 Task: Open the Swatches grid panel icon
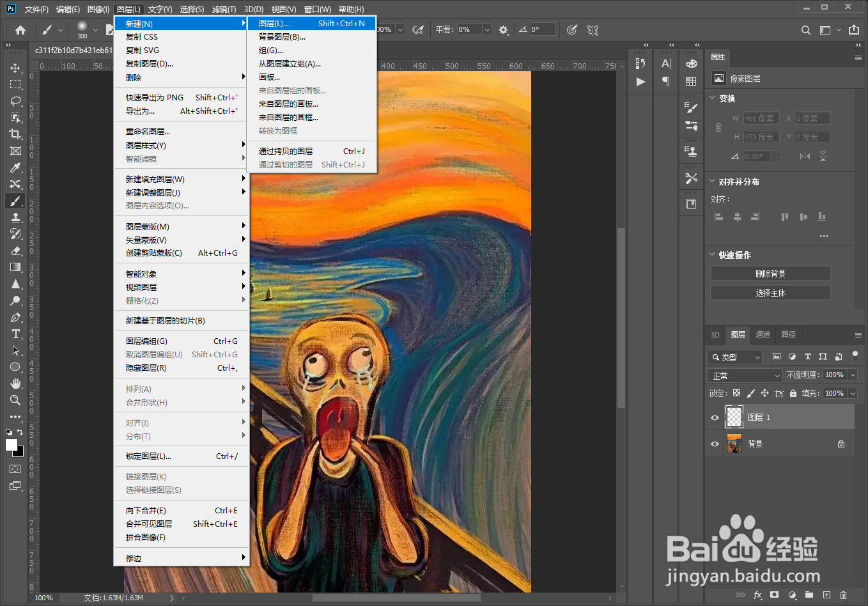tap(691, 82)
